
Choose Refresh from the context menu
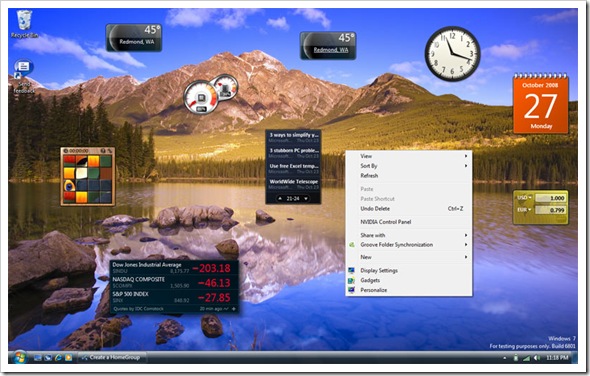click(409, 175)
